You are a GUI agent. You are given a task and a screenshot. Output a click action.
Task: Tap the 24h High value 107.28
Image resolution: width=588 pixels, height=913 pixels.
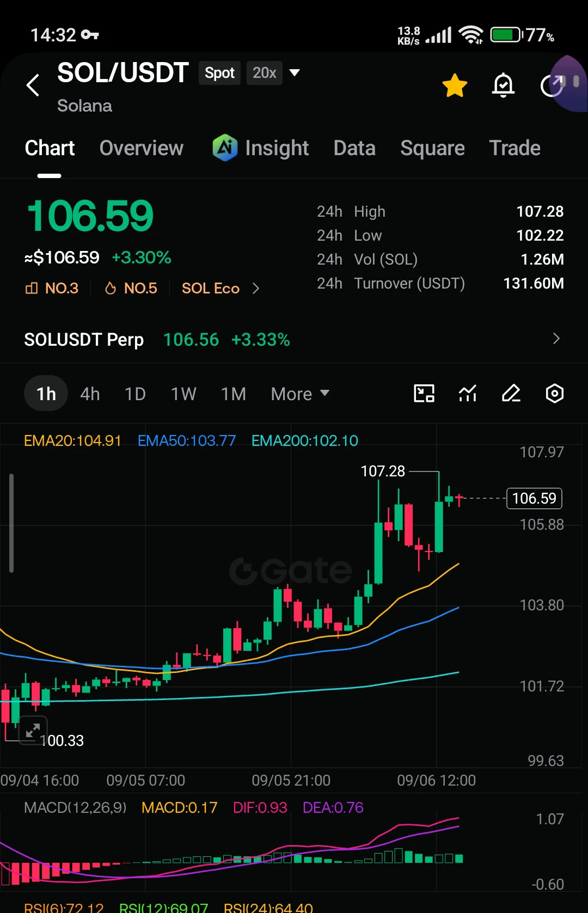540,211
